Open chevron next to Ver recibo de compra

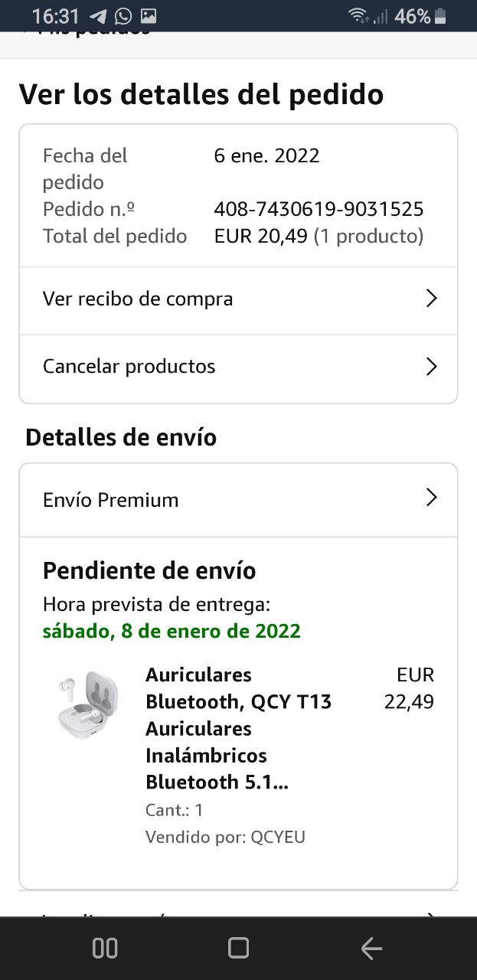tap(431, 299)
